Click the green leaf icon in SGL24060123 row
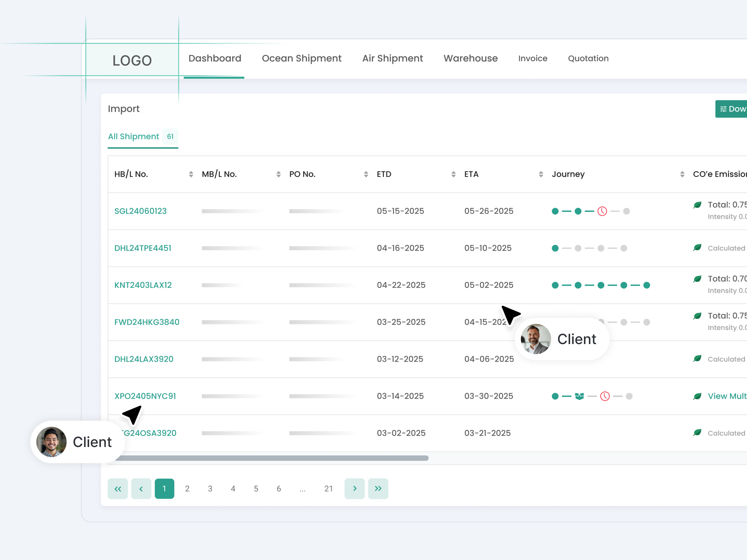 697,205
